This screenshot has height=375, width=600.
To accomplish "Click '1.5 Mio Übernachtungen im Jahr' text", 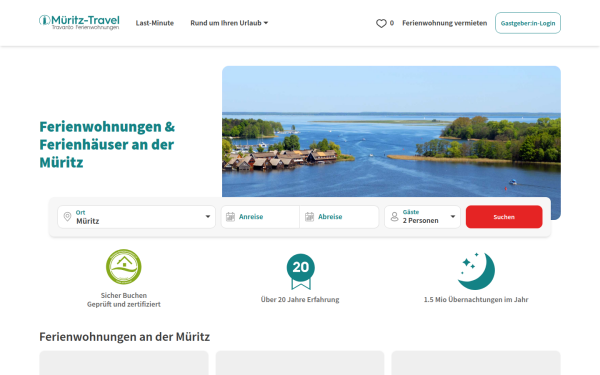I will pyautogui.click(x=476, y=300).
